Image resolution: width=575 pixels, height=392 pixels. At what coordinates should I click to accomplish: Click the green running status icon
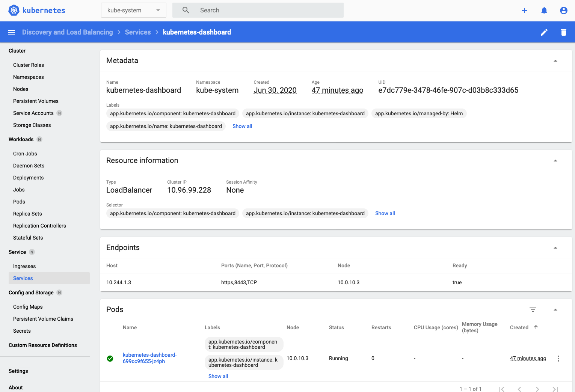point(110,359)
